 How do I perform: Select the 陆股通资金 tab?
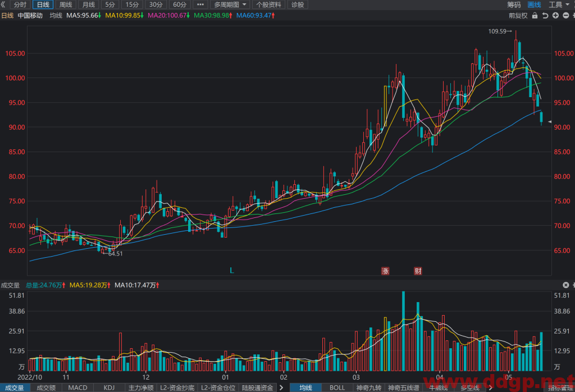click(x=257, y=388)
